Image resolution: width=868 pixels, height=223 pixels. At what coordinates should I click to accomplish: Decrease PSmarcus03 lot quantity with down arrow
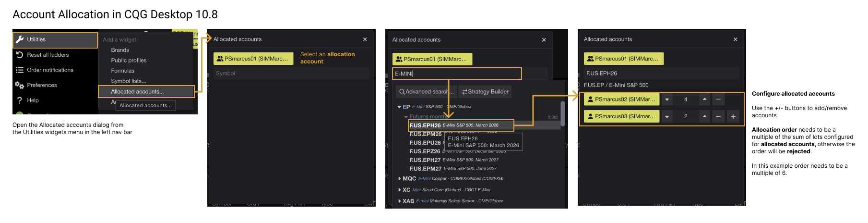(667, 116)
